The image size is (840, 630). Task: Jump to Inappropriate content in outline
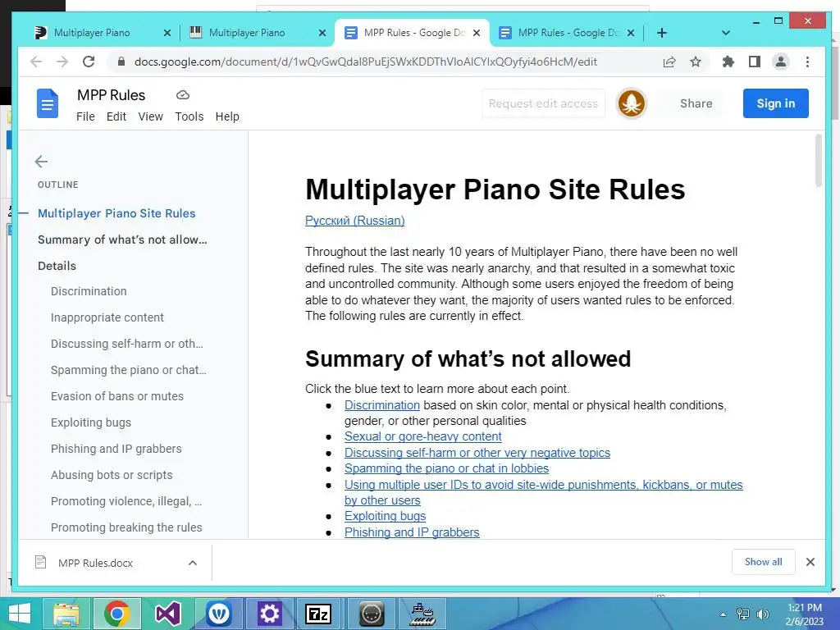click(x=107, y=317)
